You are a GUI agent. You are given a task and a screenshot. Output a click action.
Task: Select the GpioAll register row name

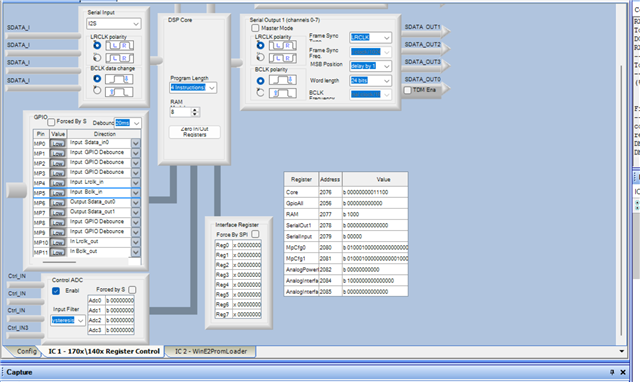pos(301,203)
